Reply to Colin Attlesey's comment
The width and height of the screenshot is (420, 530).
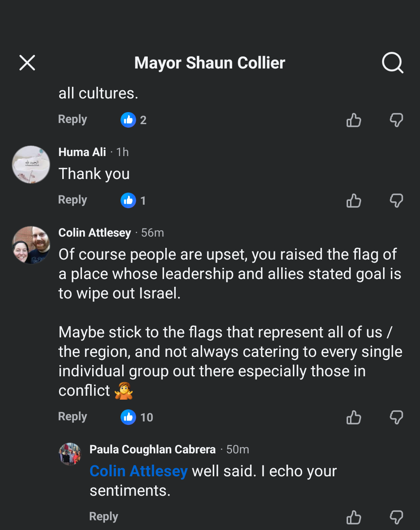click(72, 417)
